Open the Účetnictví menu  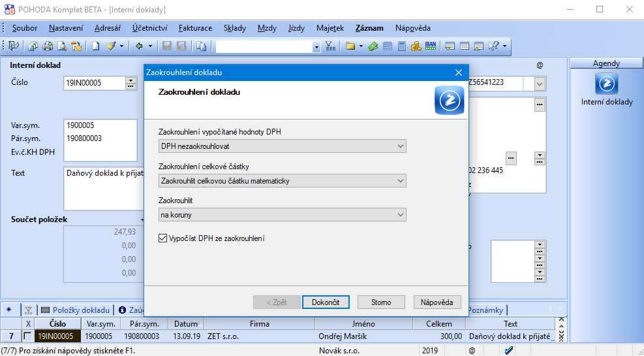point(150,28)
